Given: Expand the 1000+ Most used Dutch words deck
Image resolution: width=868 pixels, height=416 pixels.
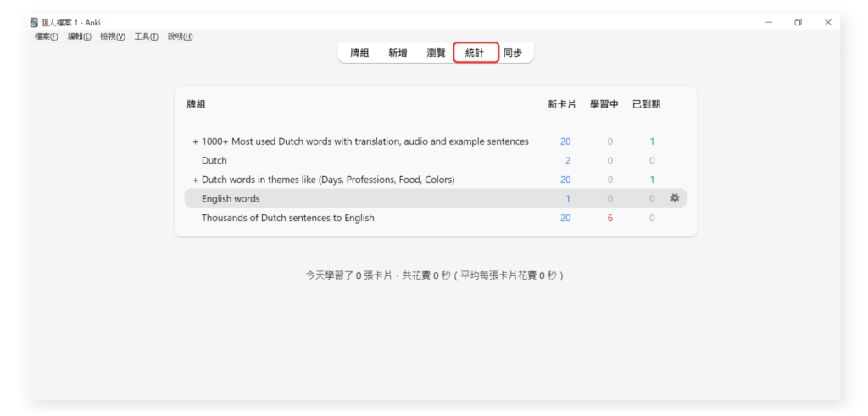Looking at the screenshot, I should [x=195, y=141].
